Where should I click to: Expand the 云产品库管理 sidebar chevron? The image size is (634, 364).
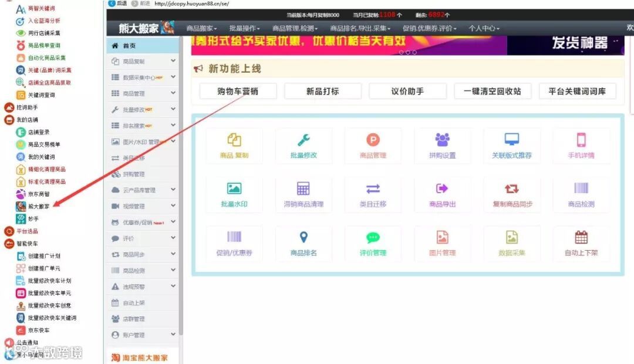[173, 189]
